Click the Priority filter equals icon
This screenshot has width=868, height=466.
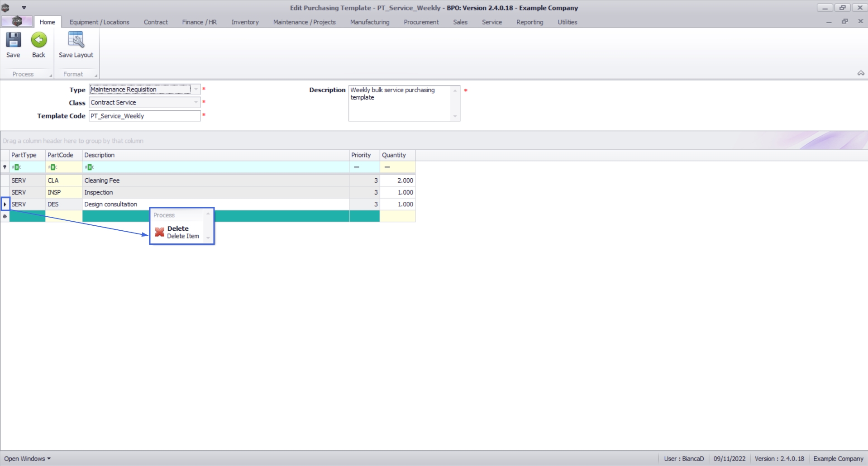[357, 167]
